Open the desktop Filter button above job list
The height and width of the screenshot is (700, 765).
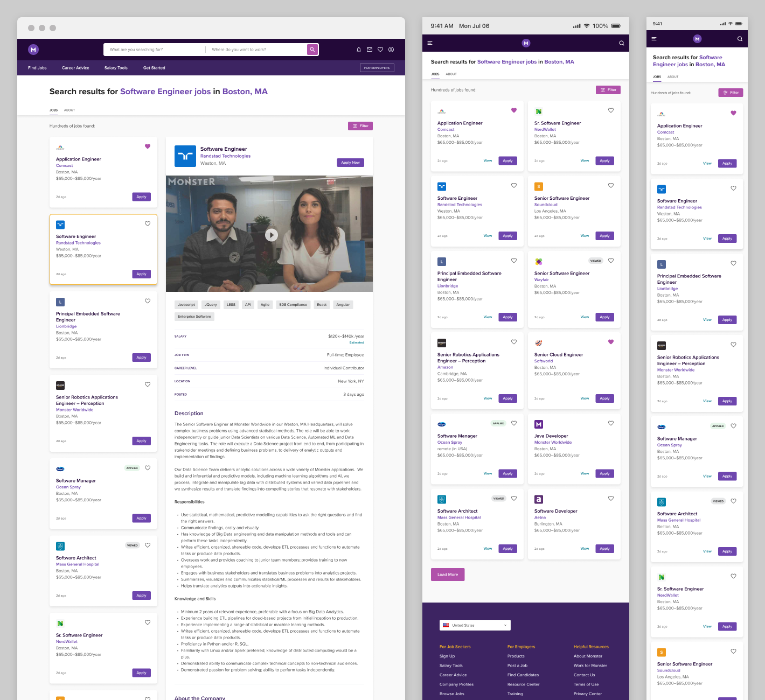(x=360, y=126)
